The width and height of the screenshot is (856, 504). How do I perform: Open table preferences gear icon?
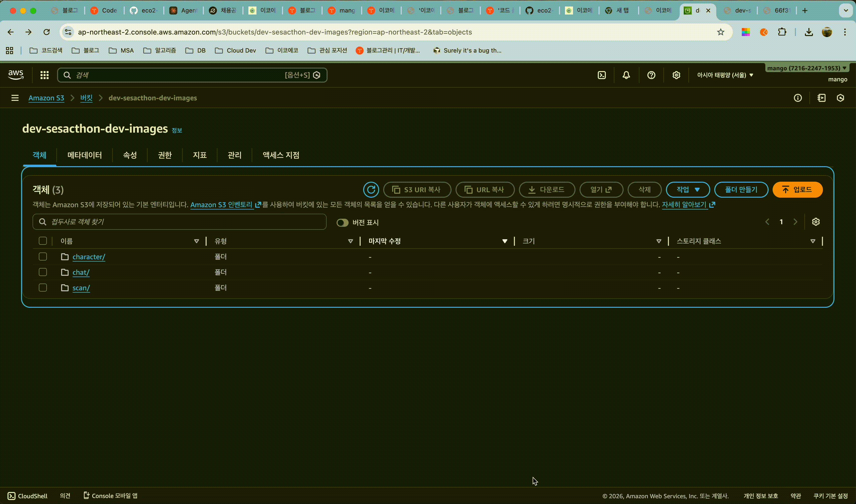click(816, 222)
